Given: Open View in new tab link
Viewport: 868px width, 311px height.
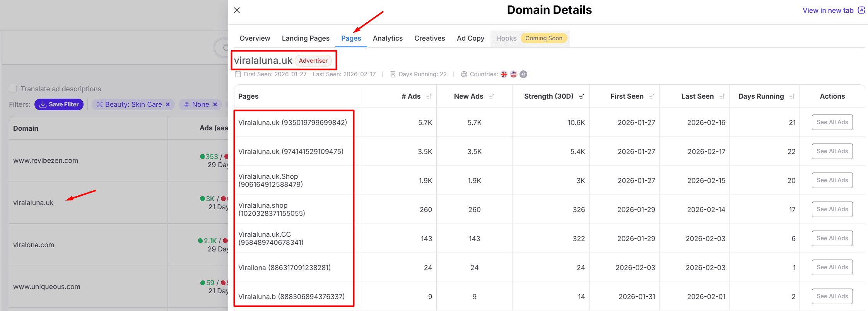Looking at the screenshot, I should [x=828, y=10].
